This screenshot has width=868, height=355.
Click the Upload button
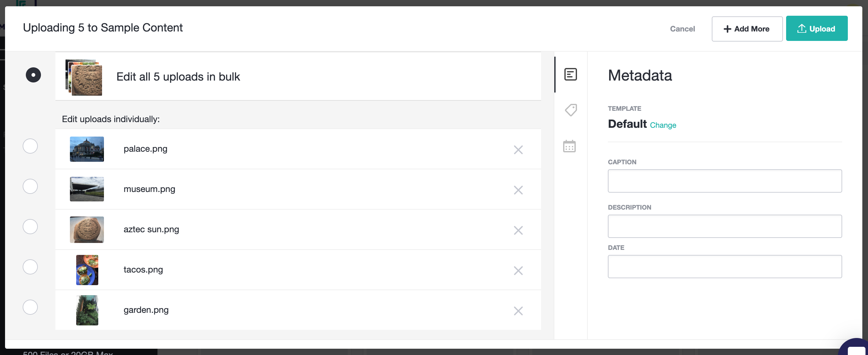(x=816, y=29)
